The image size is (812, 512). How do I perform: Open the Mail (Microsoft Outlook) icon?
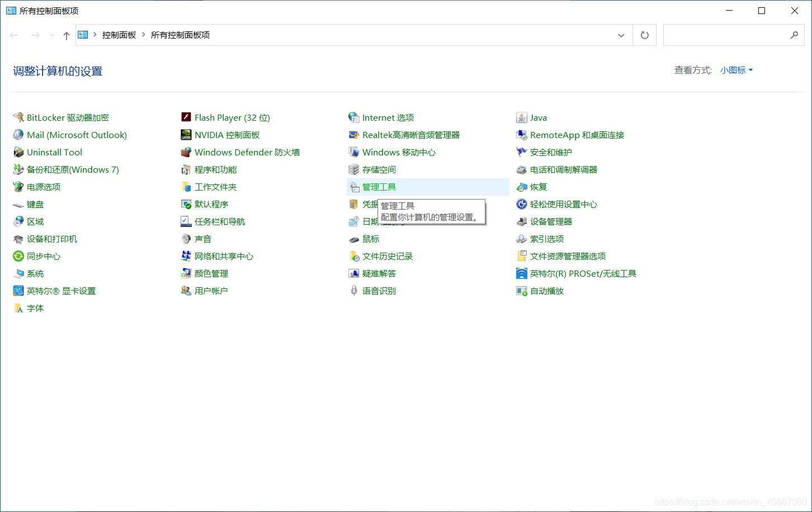pos(18,135)
